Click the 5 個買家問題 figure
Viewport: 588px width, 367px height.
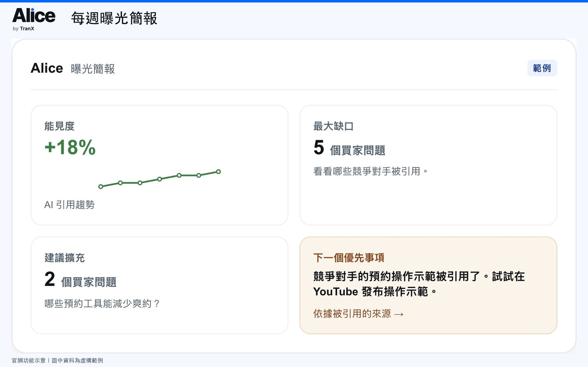349,148
